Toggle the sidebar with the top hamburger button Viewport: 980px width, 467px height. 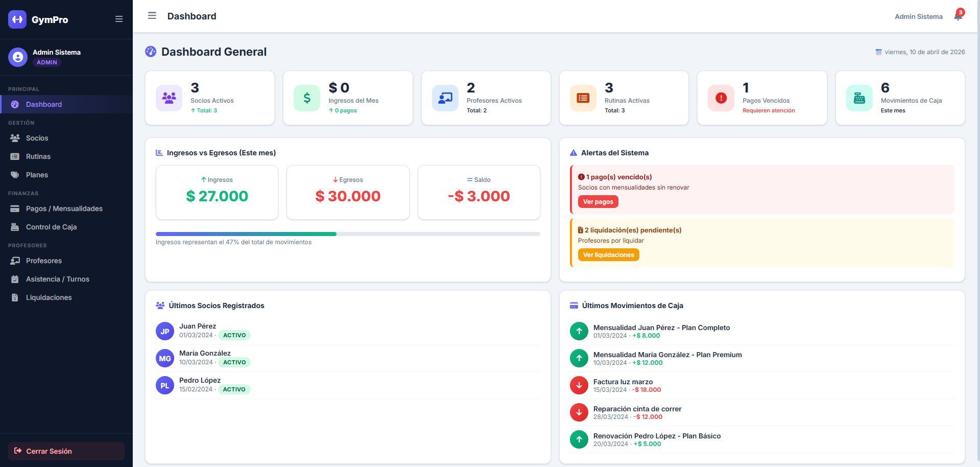pyautogui.click(x=152, y=16)
